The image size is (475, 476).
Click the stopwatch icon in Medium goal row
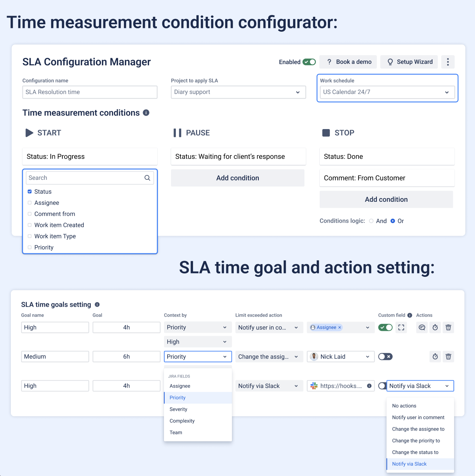(435, 357)
